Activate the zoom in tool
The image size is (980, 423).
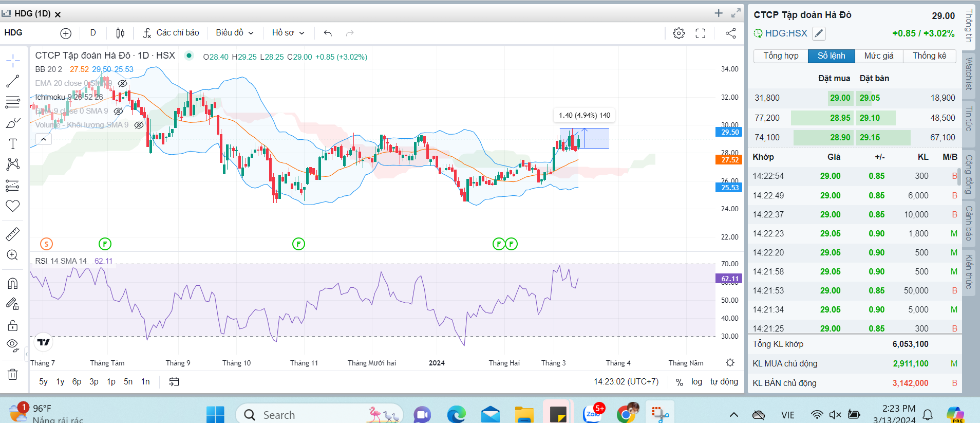13,255
